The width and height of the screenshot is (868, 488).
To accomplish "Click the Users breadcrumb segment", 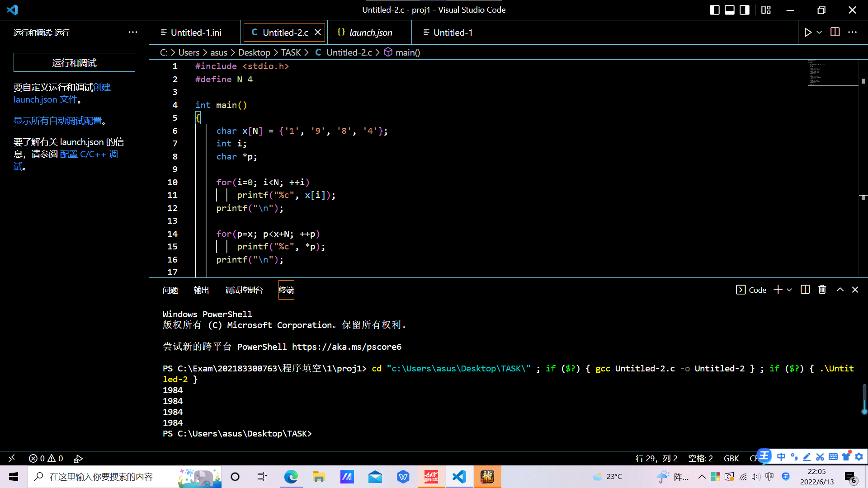I will [189, 53].
